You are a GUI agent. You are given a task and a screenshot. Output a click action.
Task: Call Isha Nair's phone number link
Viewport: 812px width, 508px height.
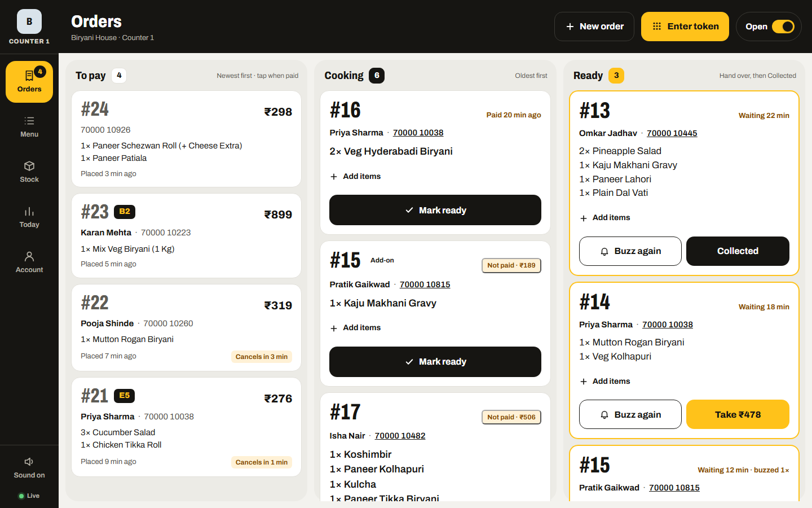[x=400, y=436]
